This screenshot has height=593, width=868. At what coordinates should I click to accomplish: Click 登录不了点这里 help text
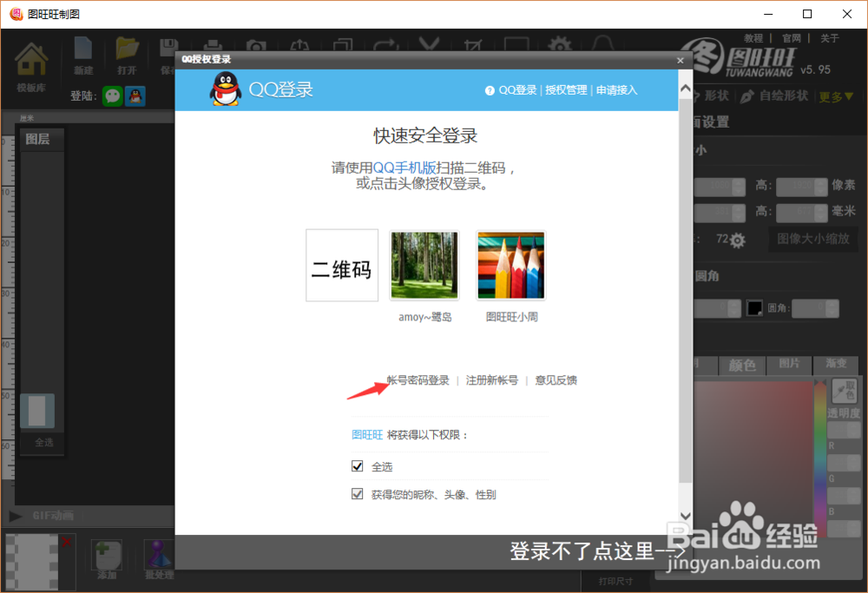point(598,551)
